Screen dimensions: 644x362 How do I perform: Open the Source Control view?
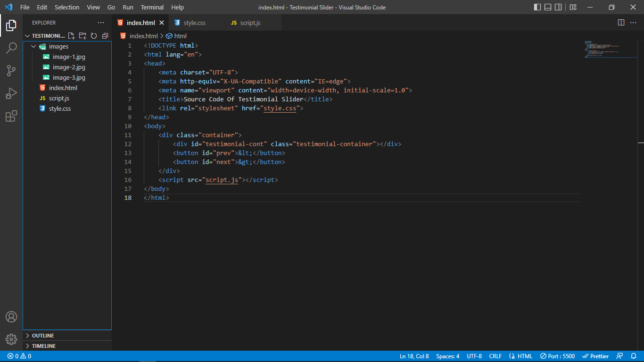pyautogui.click(x=11, y=71)
